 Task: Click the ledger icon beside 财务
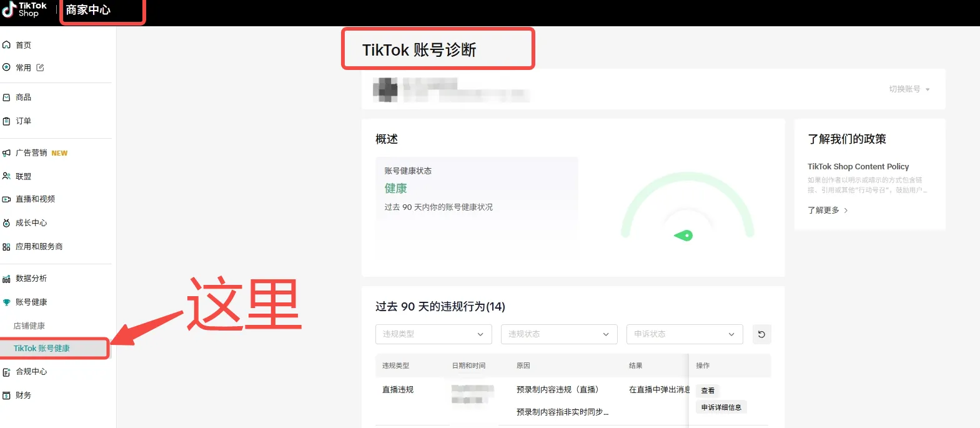click(7, 396)
